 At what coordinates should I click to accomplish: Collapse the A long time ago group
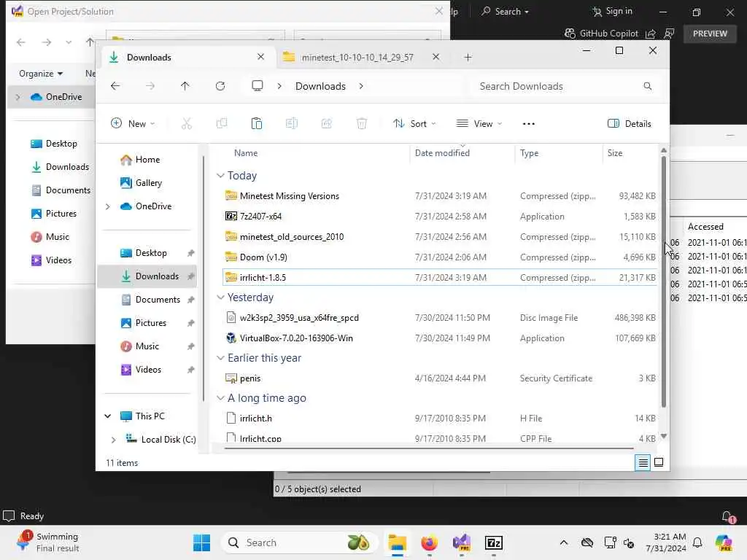[220, 398]
